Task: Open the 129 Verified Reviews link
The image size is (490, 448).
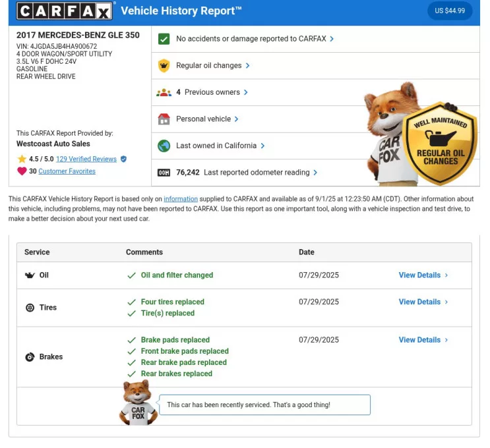Action: click(x=86, y=159)
